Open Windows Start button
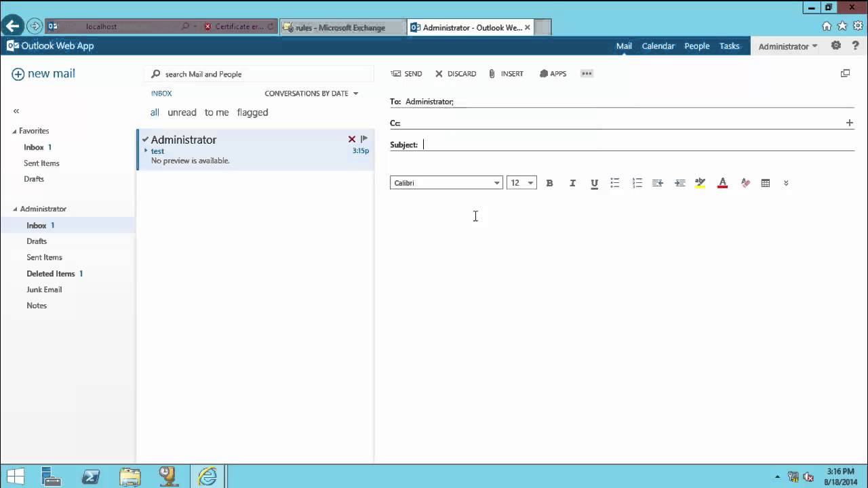Viewport: 868px width, 488px height. [16, 476]
